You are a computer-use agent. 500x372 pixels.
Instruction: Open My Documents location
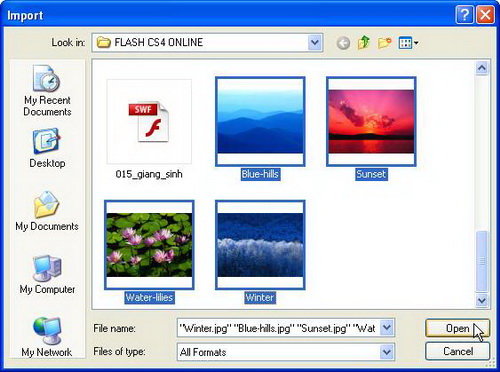click(x=47, y=211)
